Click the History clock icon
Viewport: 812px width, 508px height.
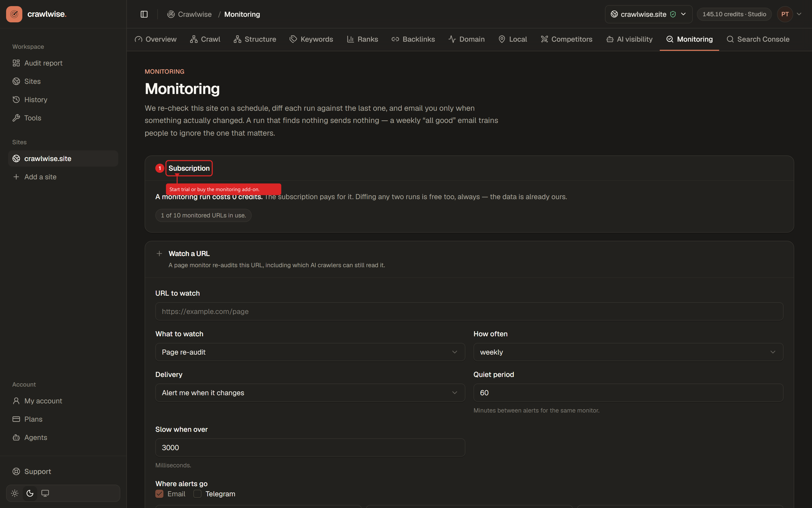16,100
